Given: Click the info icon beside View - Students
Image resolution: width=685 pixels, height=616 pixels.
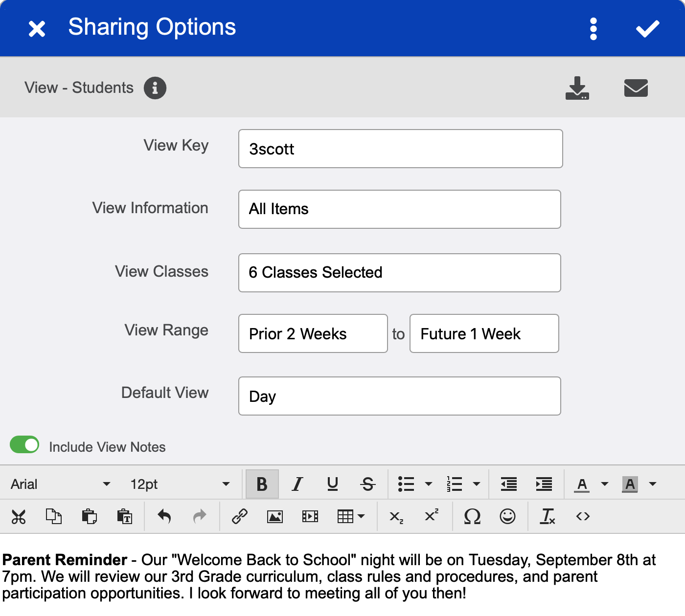Looking at the screenshot, I should [x=155, y=88].
